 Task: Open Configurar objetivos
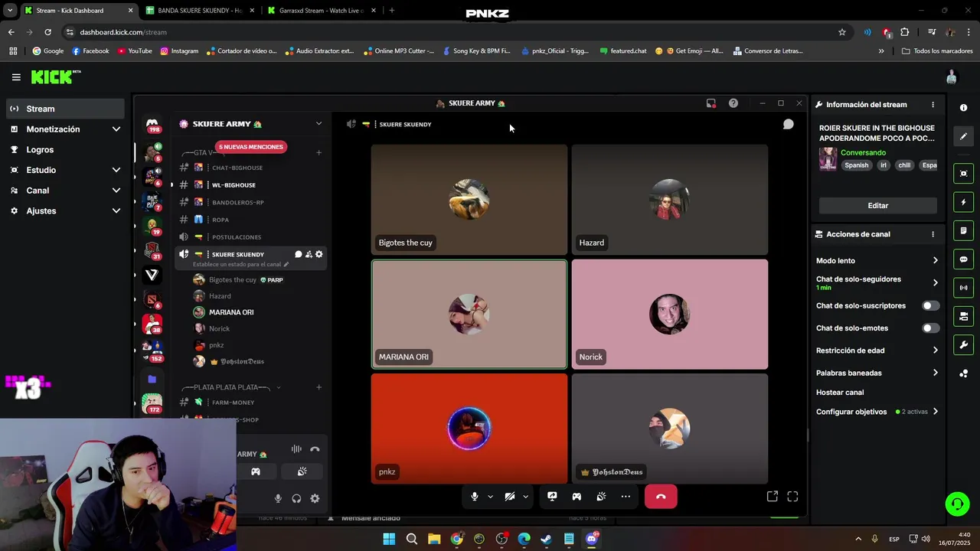877,412
